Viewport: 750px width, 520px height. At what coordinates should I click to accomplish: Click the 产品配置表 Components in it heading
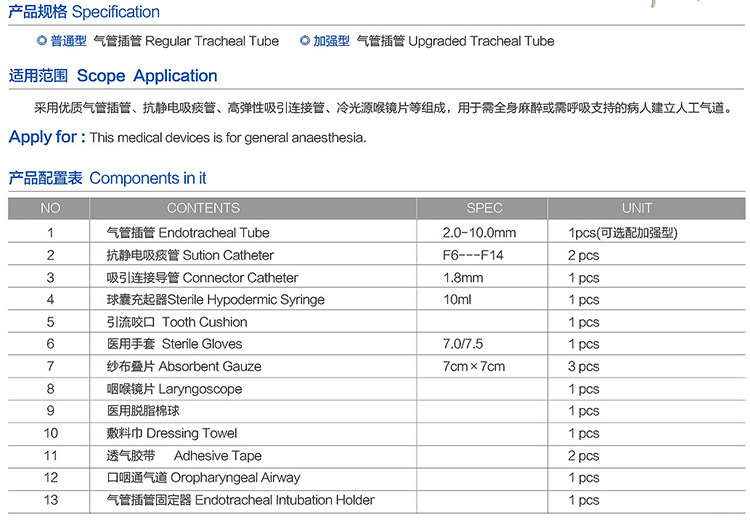pos(108,178)
